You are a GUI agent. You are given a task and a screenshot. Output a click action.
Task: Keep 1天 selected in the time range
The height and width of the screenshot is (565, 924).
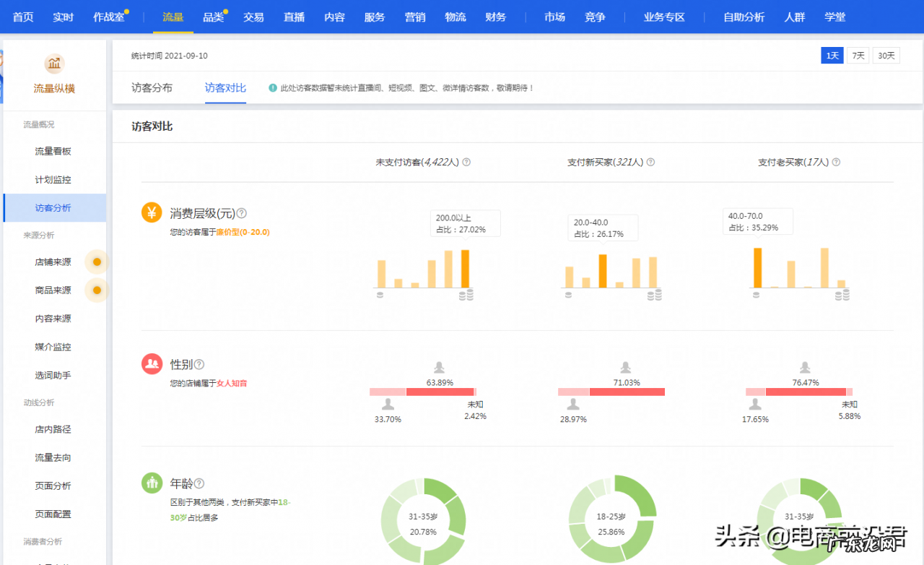pyautogui.click(x=832, y=55)
